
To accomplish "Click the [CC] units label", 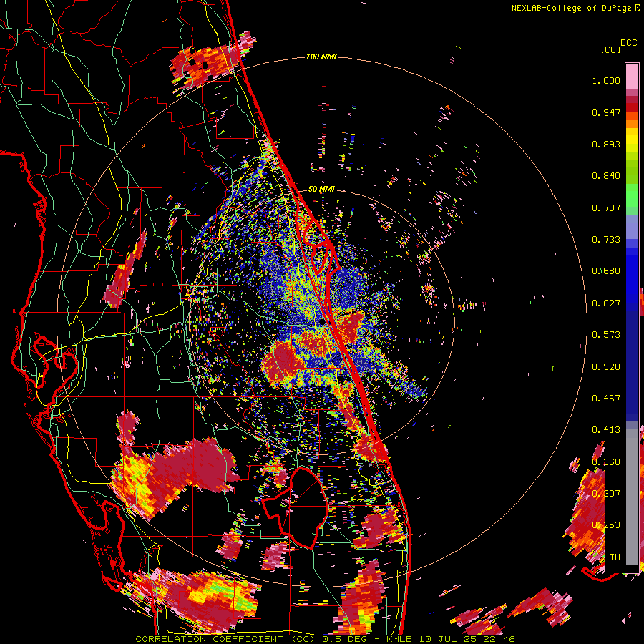I will coord(611,49).
